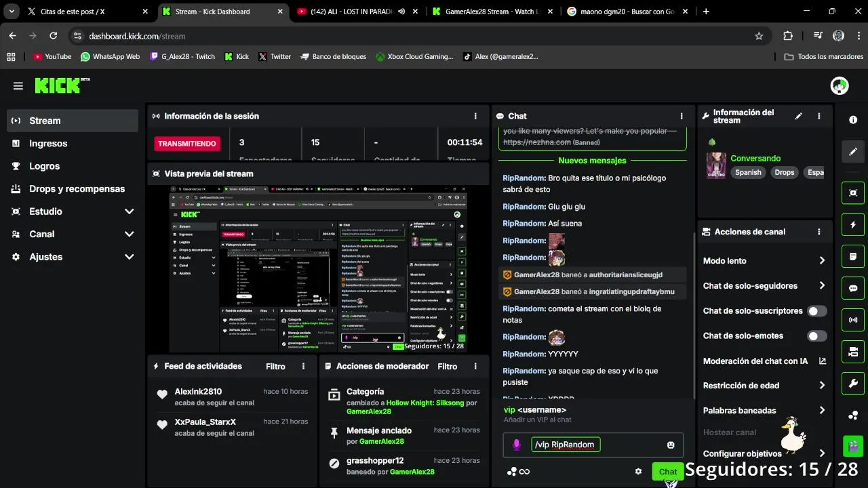Open Feed de actividades three-dot menu
Viewport: 868px width, 488px height.
[303, 366]
